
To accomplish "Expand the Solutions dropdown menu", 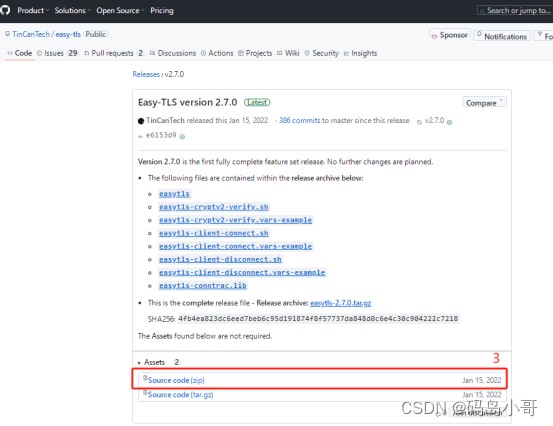I will [x=72, y=10].
